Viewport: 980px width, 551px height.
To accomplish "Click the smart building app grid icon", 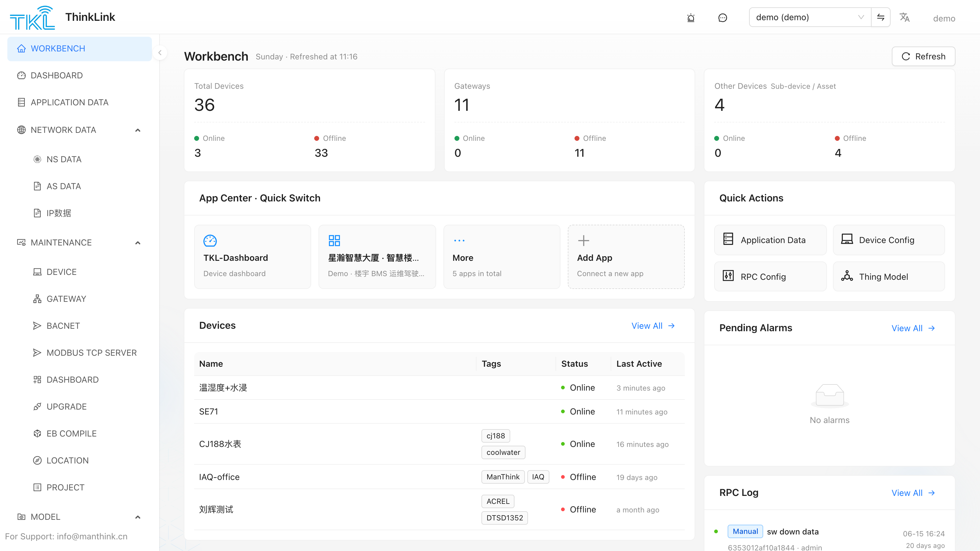I will 334,240.
